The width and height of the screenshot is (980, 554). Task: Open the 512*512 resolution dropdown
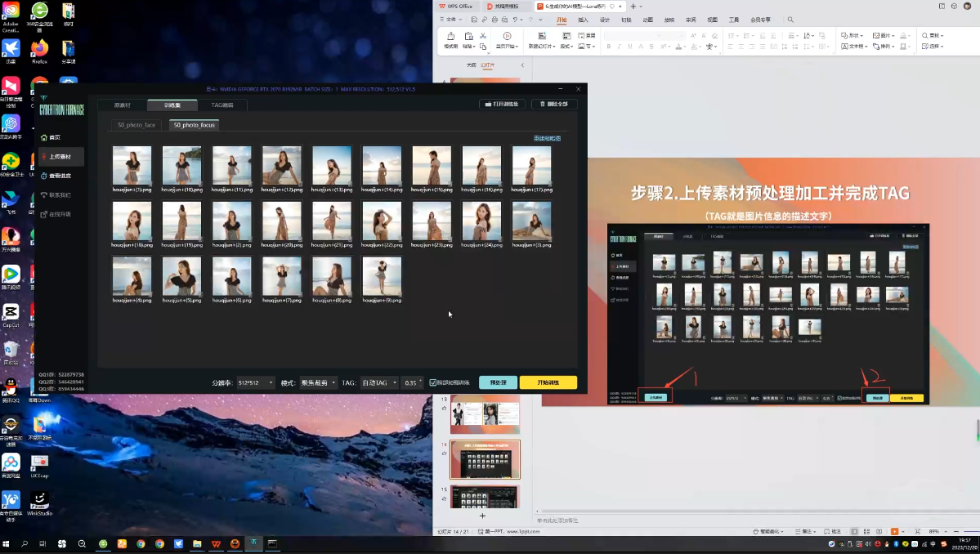(256, 382)
